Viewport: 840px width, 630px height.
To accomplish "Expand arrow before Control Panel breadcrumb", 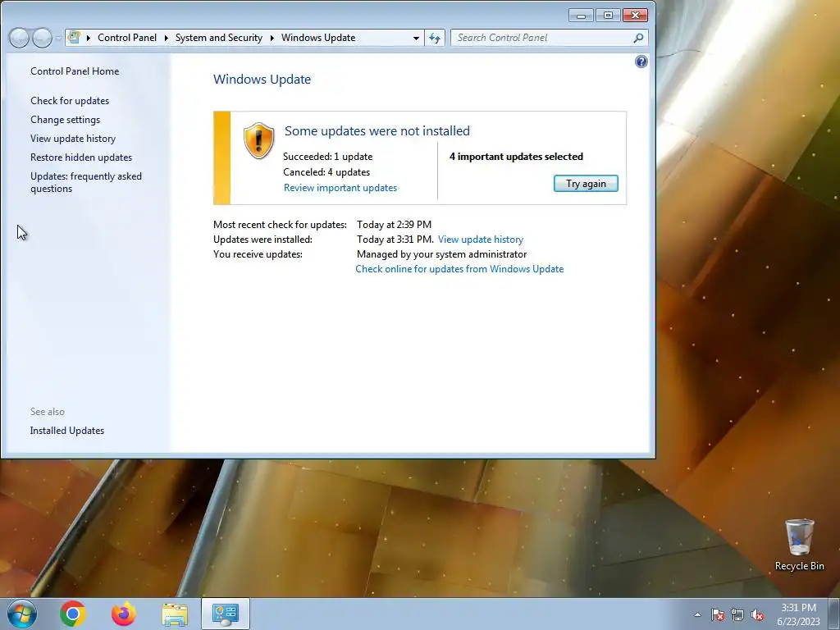I will pos(89,38).
